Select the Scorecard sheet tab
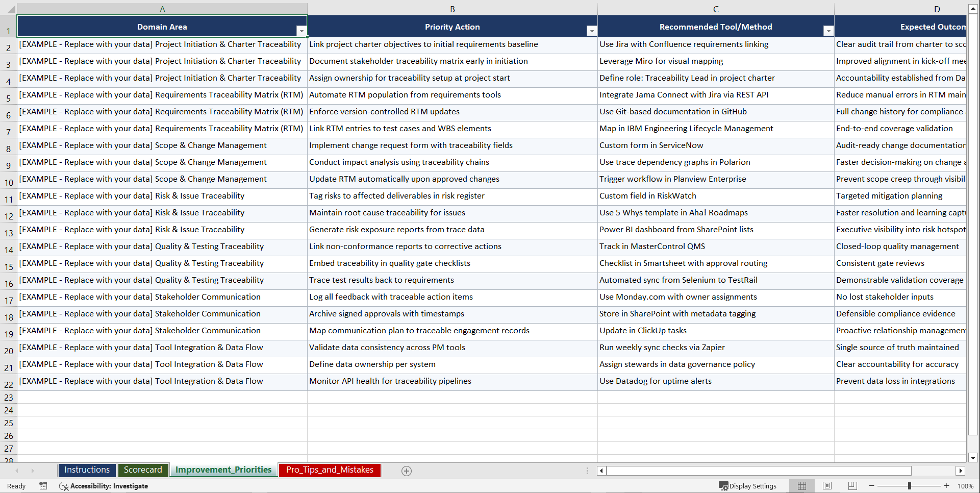The image size is (980, 493). 143,470
